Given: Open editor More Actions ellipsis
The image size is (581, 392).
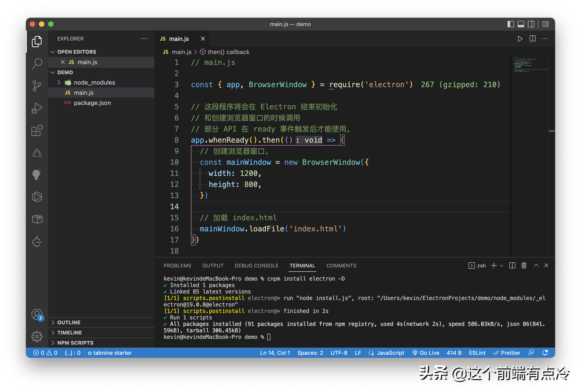Looking at the screenshot, I should click(544, 39).
